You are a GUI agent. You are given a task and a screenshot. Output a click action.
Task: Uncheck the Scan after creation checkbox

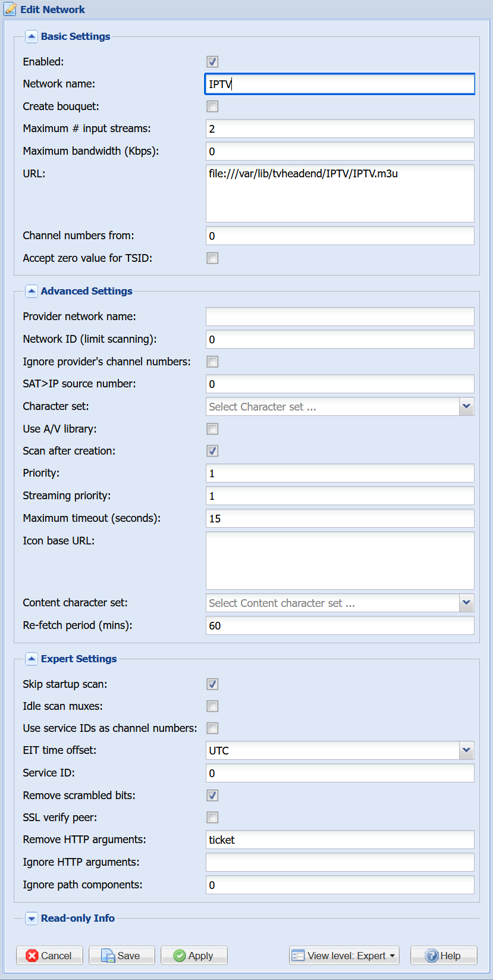point(212,451)
